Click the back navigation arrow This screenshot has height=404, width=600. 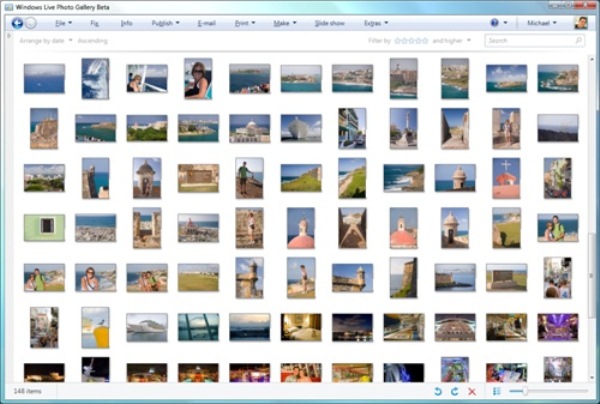17,22
